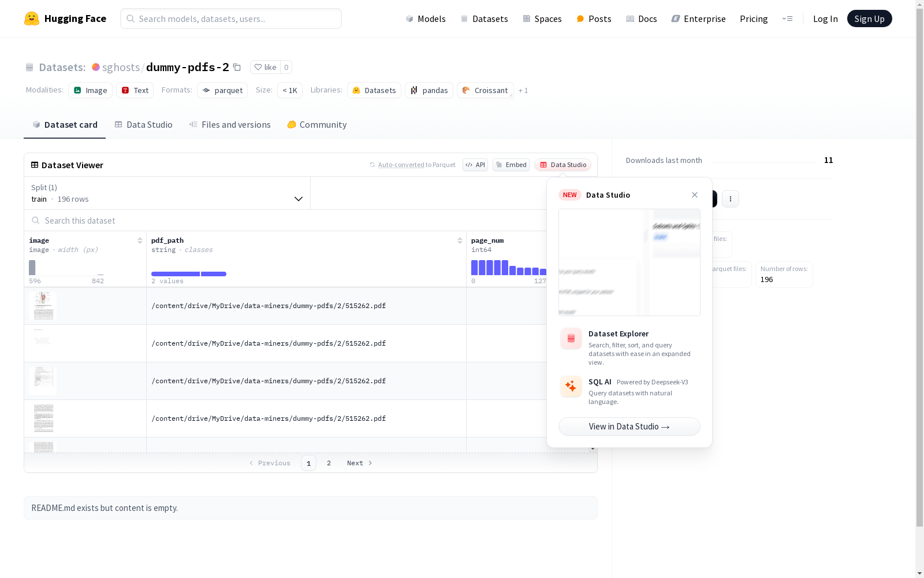Click the Previous page button
Viewport: 924px width, 578px height.
click(270, 463)
